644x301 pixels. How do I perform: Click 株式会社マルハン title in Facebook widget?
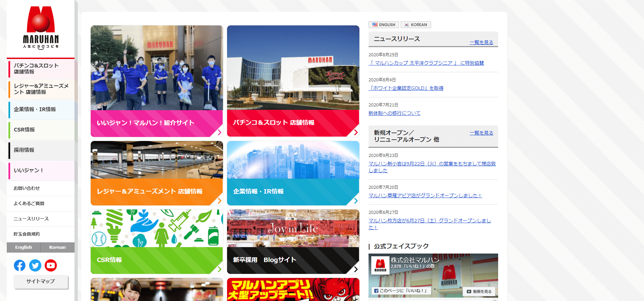[x=415, y=260]
